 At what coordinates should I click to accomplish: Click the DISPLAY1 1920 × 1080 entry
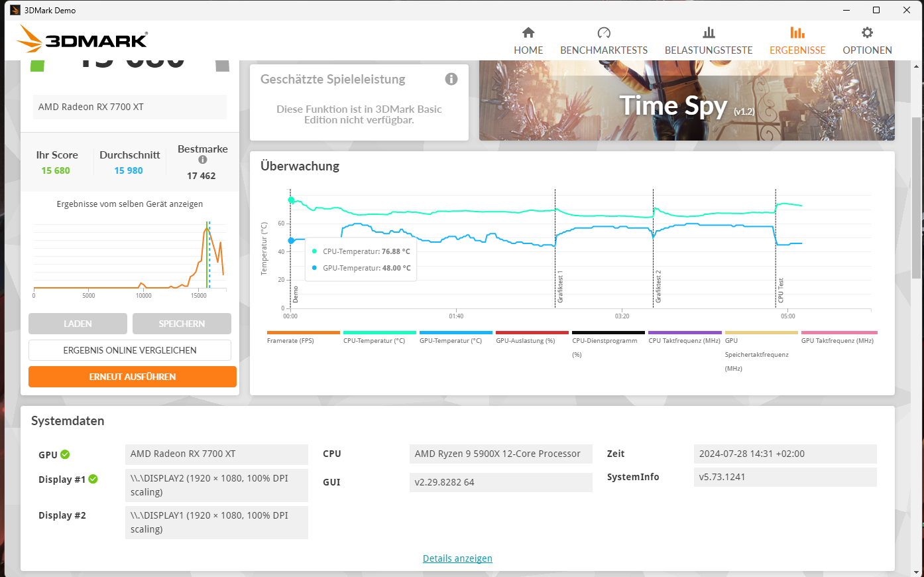click(217, 523)
